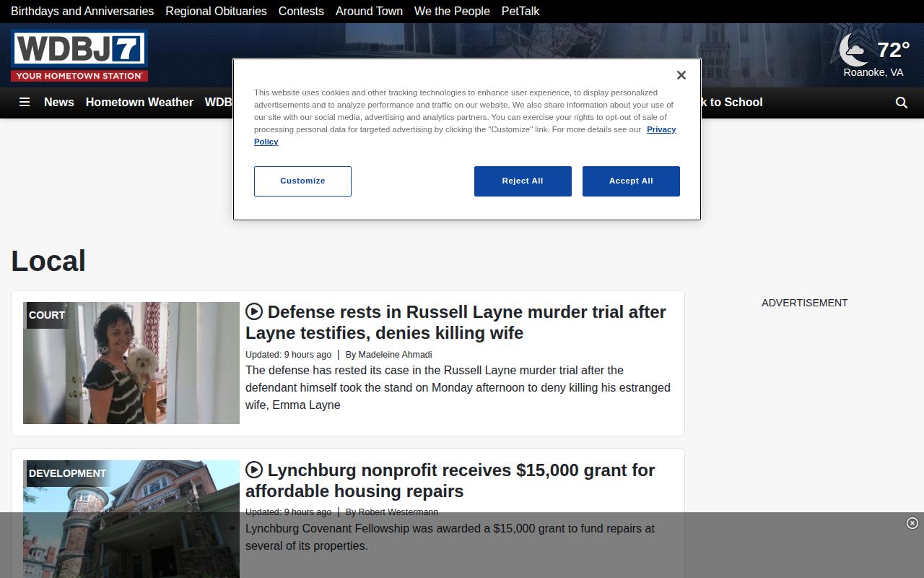Open the site search magnifier

click(902, 103)
